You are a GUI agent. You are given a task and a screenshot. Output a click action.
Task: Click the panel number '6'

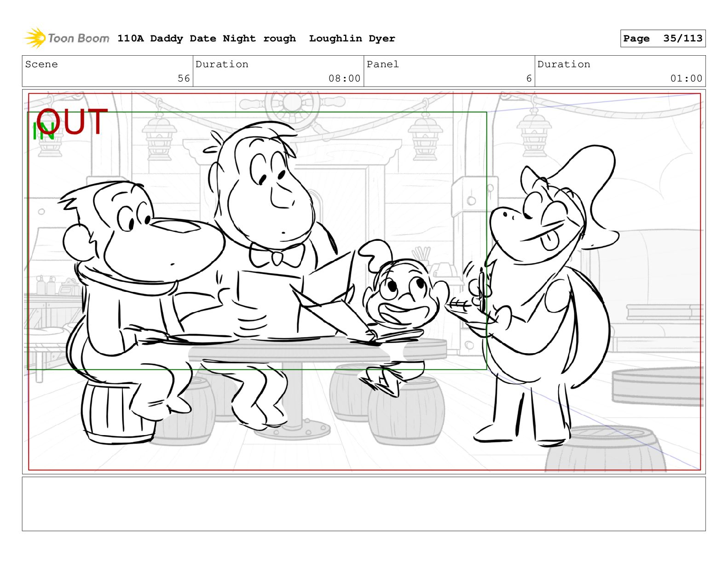click(529, 79)
